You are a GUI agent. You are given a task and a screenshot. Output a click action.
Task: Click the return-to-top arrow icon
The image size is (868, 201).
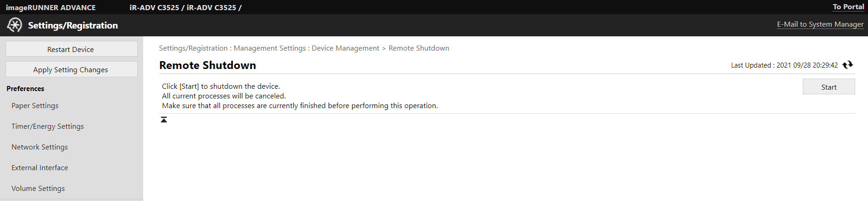[164, 120]
